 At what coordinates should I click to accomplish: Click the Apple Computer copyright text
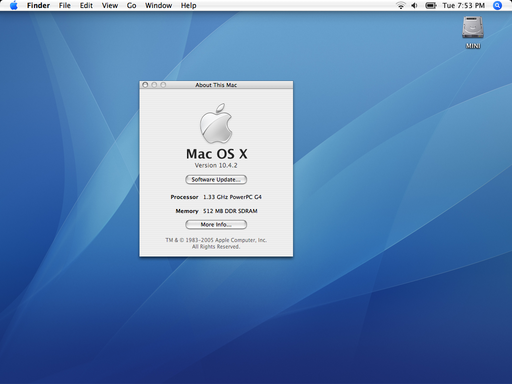point(216,240)
